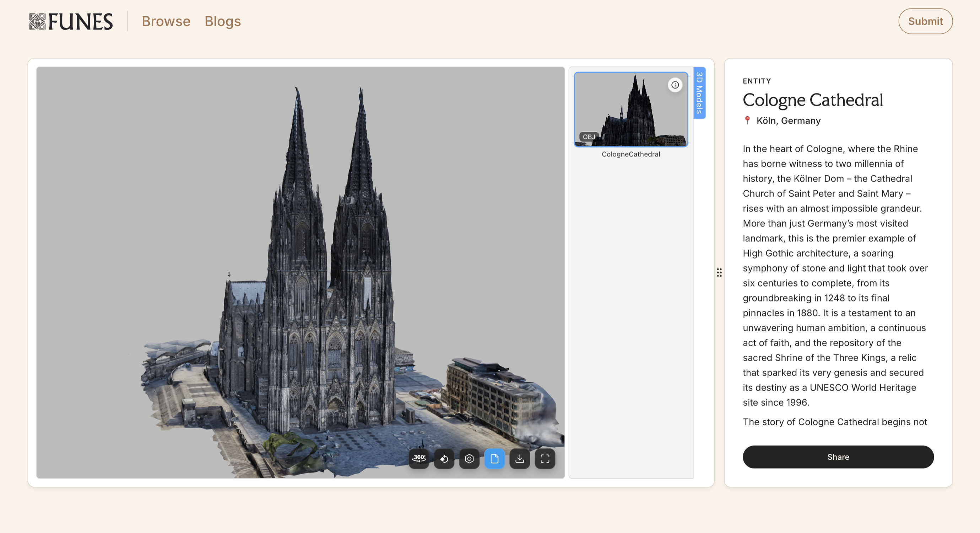Open the Browse page
Image resolution: width=980 pixels, height=533 pixels.
click(x=166, y=21)
